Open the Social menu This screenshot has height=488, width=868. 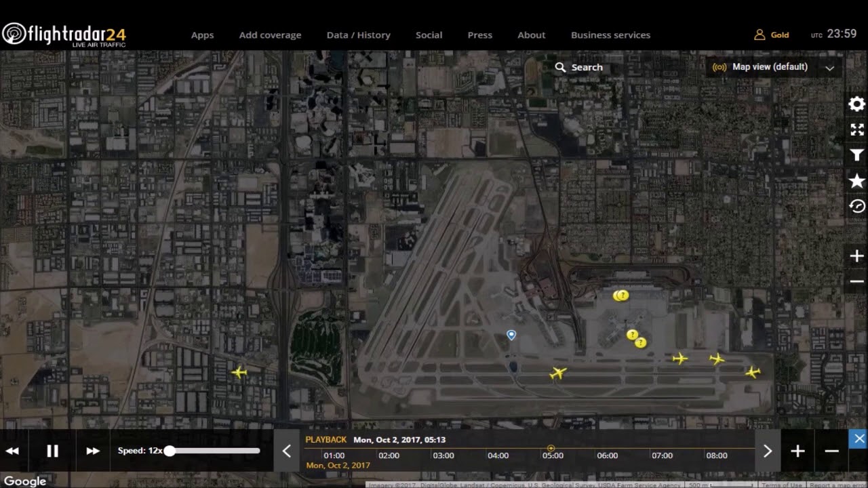pos(429,35)
